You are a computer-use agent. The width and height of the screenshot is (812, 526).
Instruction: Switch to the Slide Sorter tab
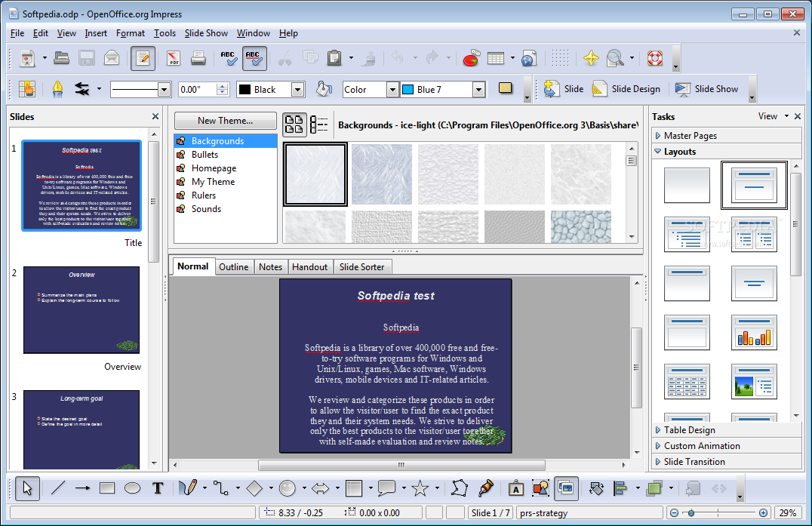click(362, 267)
